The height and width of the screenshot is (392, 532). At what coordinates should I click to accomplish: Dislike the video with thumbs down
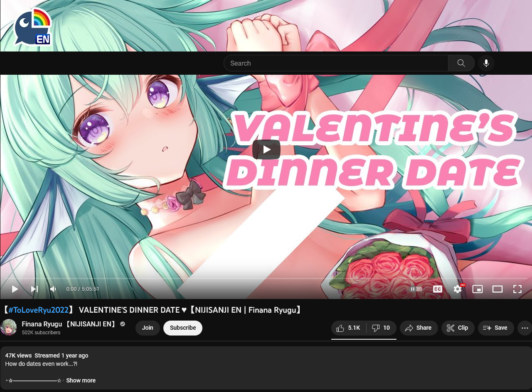381,328
